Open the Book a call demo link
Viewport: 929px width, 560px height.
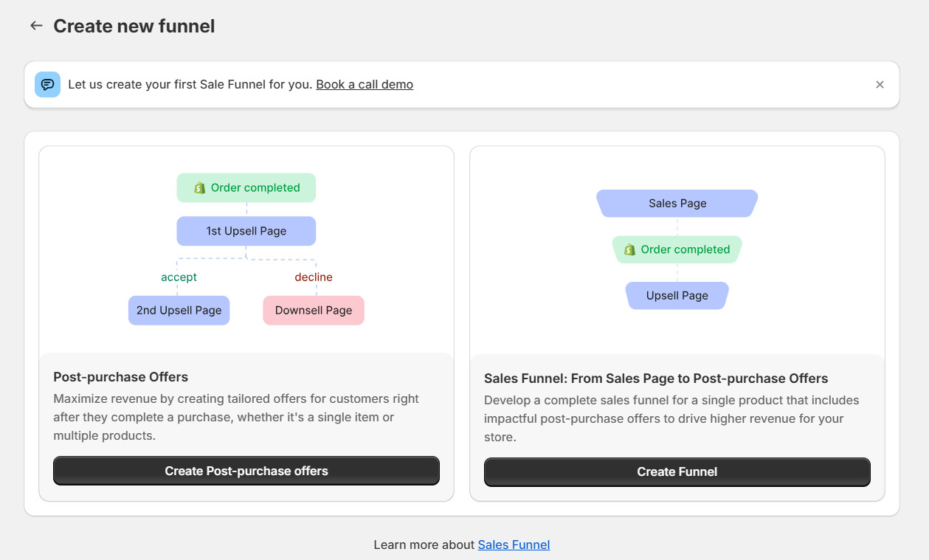(x=364, y=84)
